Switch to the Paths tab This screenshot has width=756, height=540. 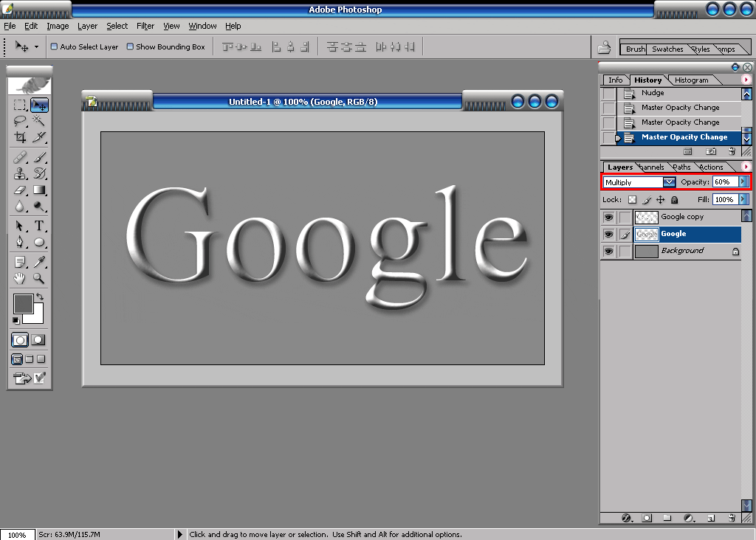tap(681, 167)
